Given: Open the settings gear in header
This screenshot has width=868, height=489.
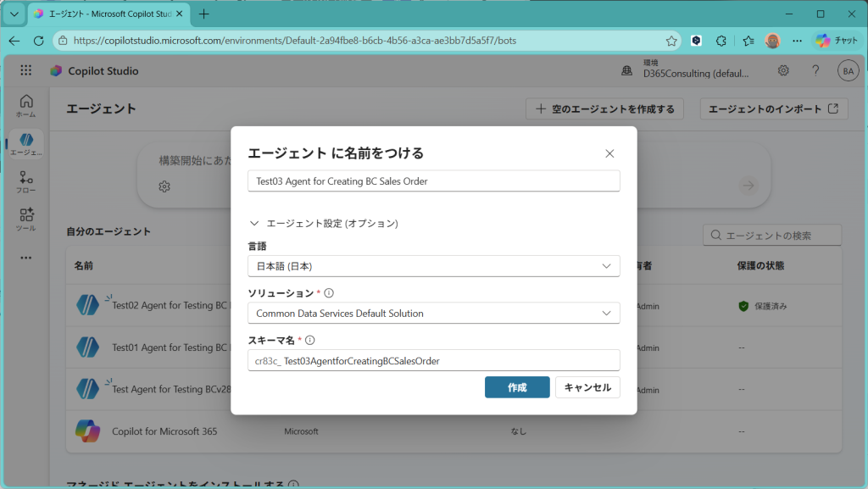Looking at the screenshot, I should tap(784, 71).
